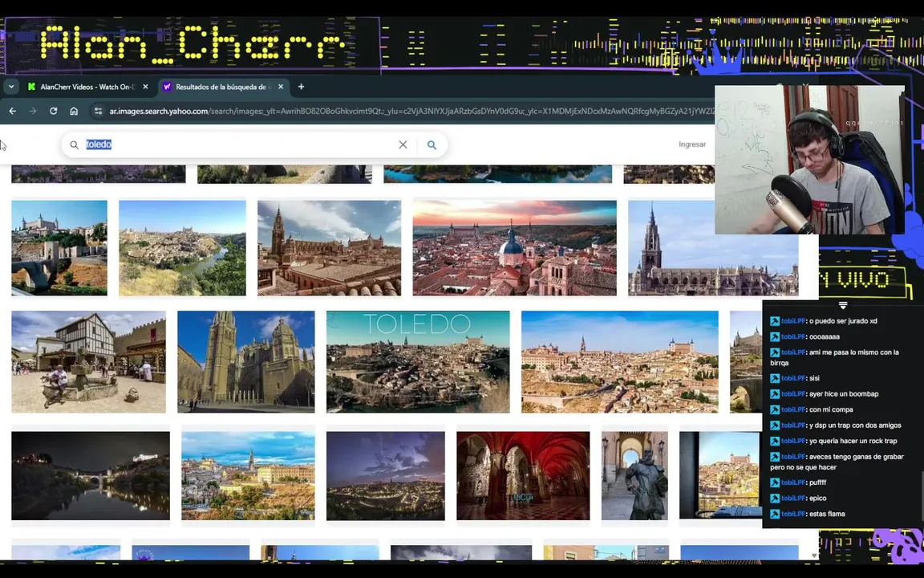
Task: Clear the search box with X
Action: coord(403,144)
